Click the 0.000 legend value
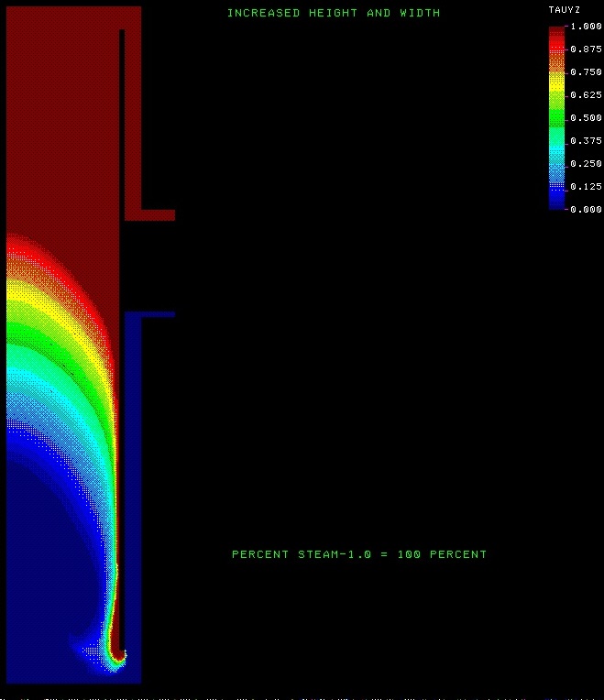Viewport: 604px width, 700px height. [587, 209]
